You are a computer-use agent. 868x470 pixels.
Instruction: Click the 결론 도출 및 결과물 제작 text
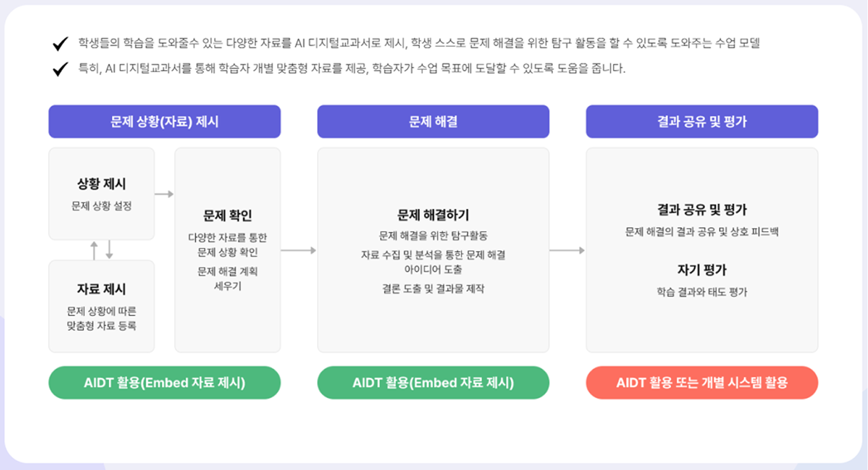pos(433,288)
